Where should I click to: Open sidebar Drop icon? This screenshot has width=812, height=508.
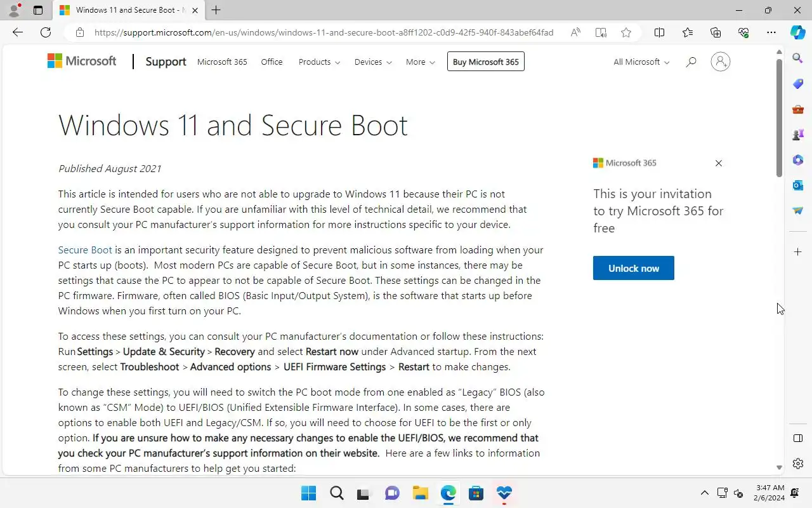(798, 211)
